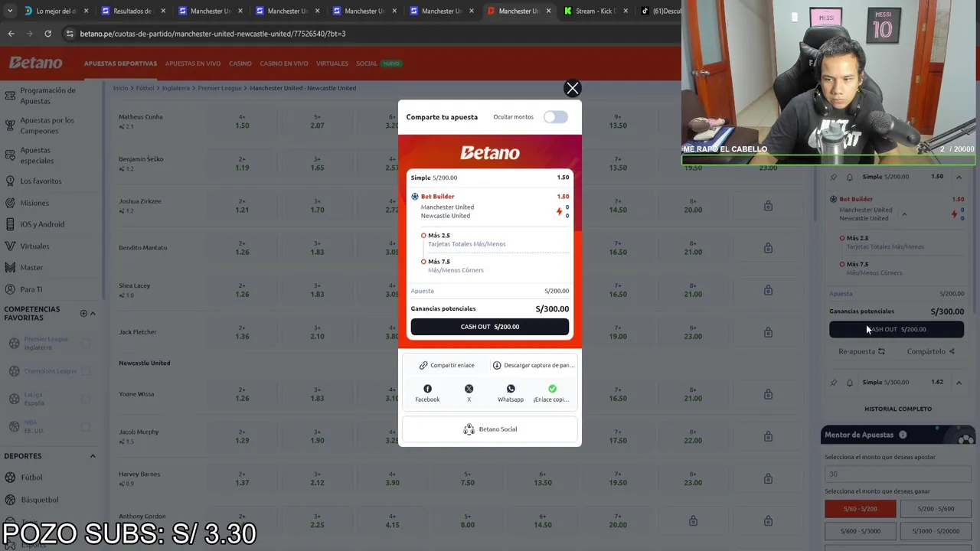
Task: Show Mentor de Apuestas info
Action: tap(903, 435)
